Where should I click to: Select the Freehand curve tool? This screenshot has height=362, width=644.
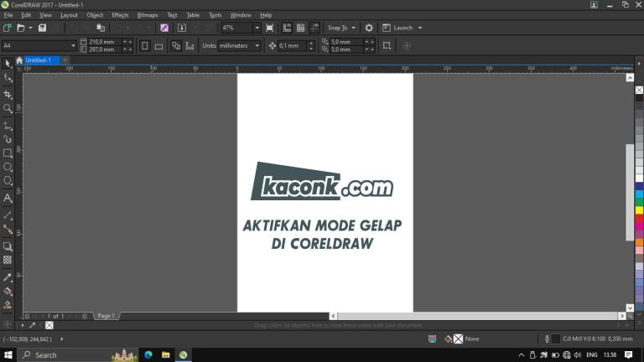click(x=8, y=126)
